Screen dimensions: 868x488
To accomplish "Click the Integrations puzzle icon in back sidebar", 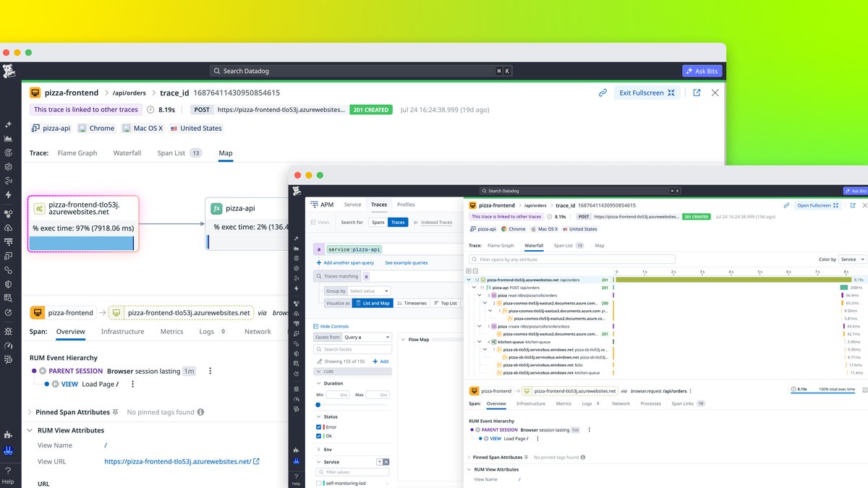I will click(x=8, y=435).
